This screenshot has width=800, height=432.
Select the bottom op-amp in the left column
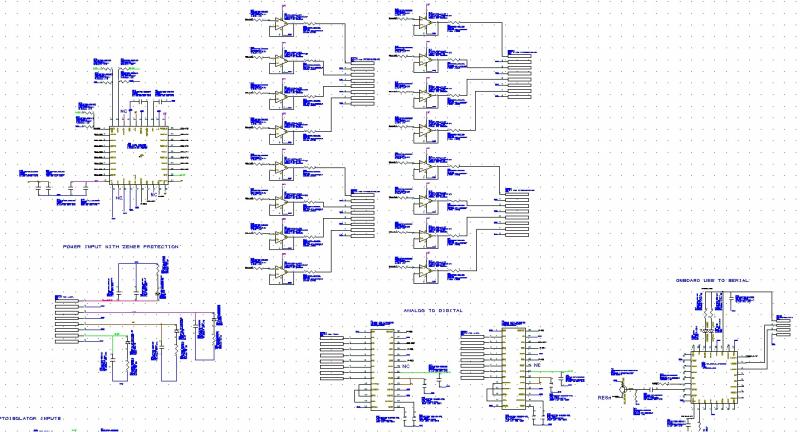pos(282,272)
